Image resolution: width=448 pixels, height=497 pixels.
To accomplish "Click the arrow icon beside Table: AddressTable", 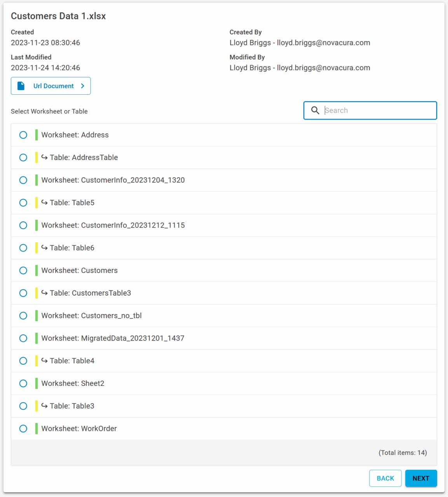I will point(45,158).
